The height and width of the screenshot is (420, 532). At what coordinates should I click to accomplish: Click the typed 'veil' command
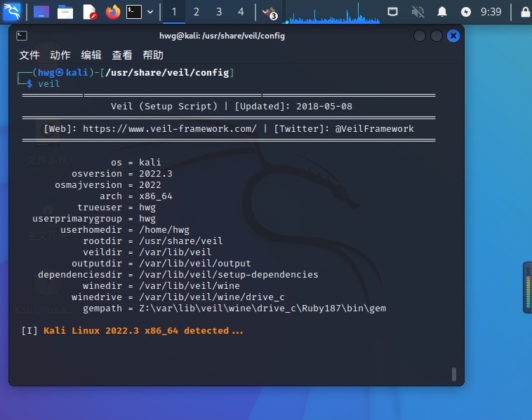[49, 83]
